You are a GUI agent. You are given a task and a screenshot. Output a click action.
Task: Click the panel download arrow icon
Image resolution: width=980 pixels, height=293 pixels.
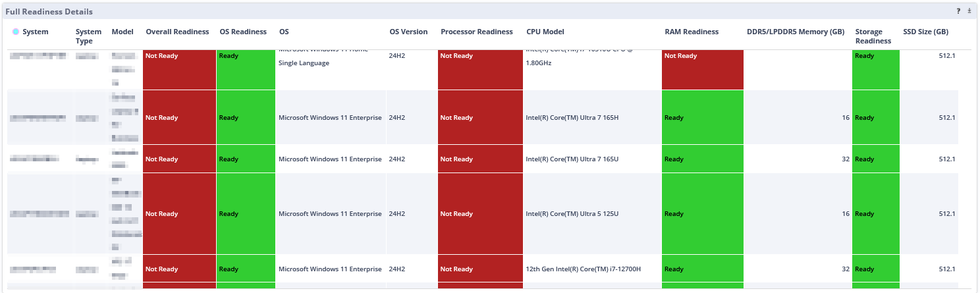click(x=969, y=11)
